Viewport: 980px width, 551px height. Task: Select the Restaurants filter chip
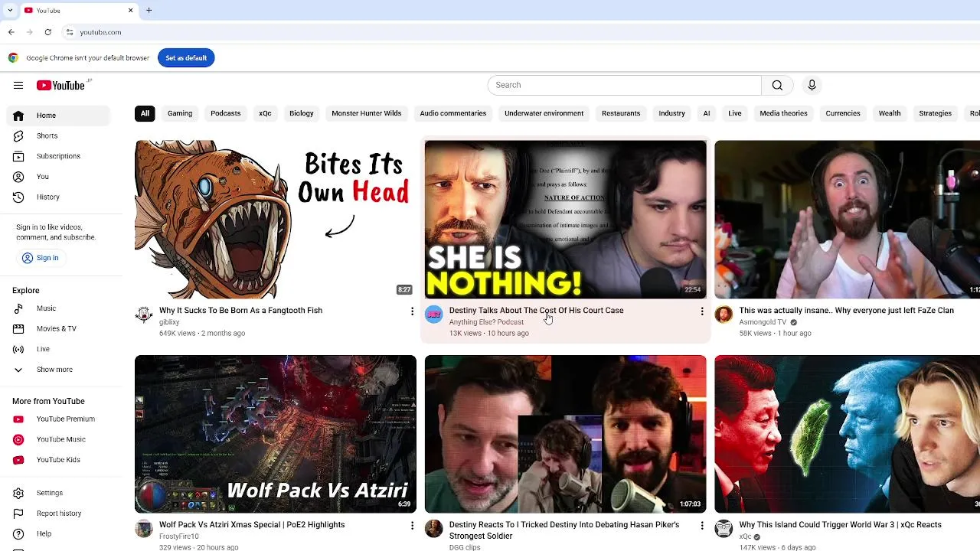coord(621,113)
